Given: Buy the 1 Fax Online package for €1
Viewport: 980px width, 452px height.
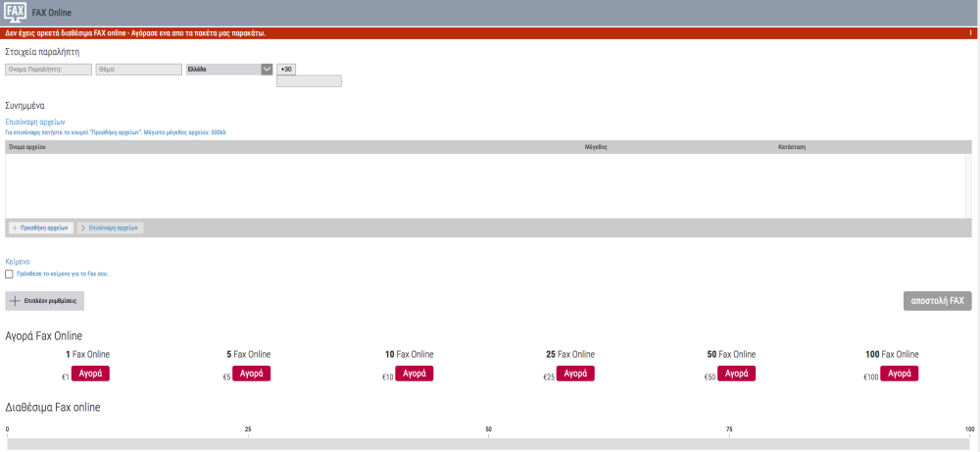Looking at the screenshot, I should 90,374.
